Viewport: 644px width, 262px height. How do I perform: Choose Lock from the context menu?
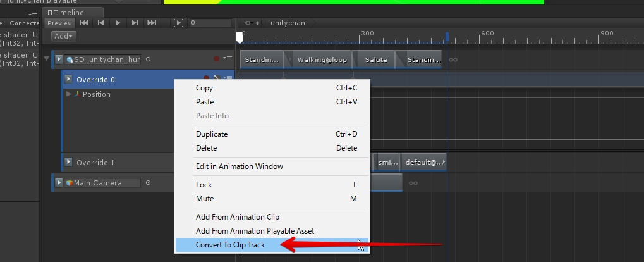pyautogui.click(x=272, y=185)
